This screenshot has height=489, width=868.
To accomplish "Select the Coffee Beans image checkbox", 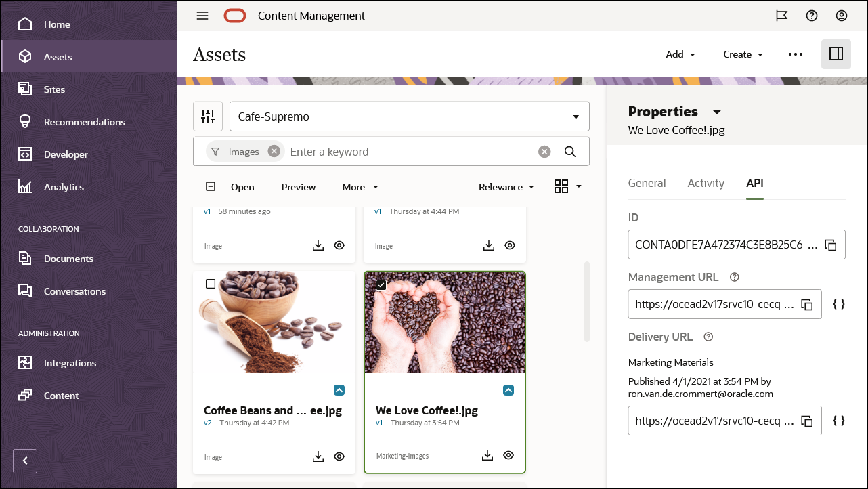I will click(211, 284).
